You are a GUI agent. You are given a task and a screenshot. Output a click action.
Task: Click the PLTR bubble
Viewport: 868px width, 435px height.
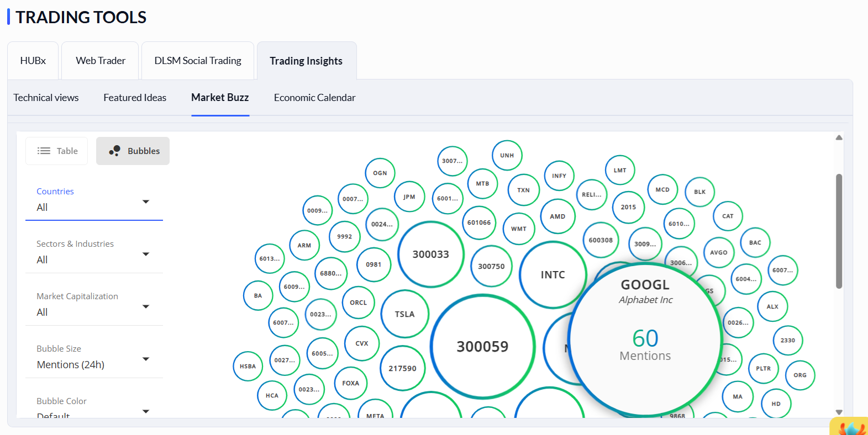tap(764, 368)
